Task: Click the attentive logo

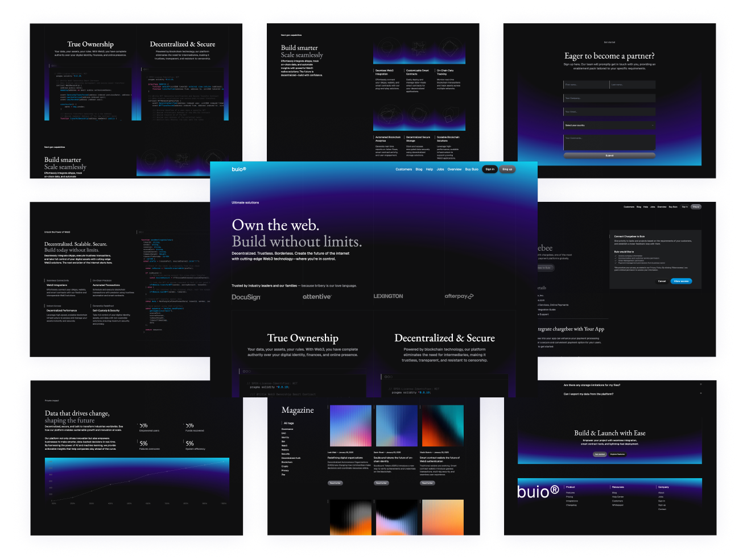Action: point(317,297)
